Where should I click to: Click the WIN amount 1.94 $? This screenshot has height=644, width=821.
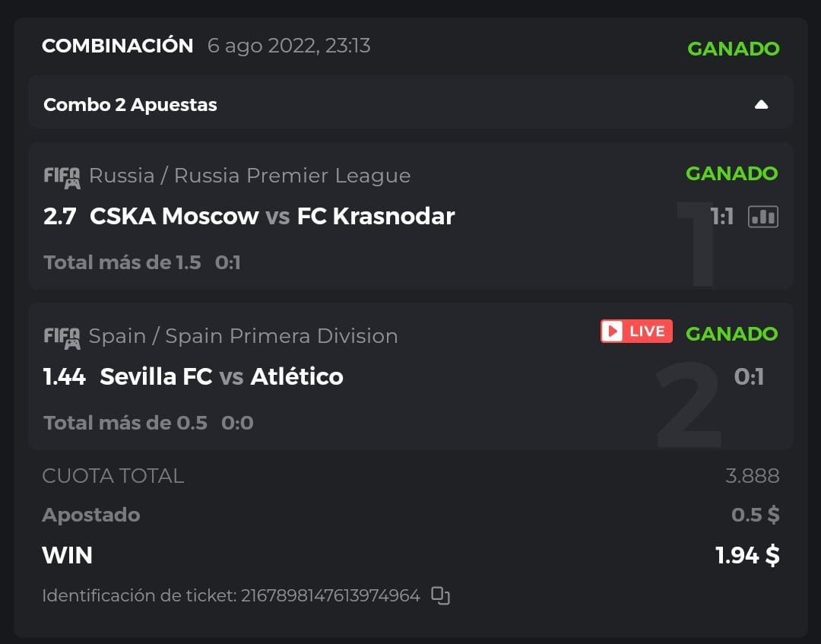click(x=747, y=556)
